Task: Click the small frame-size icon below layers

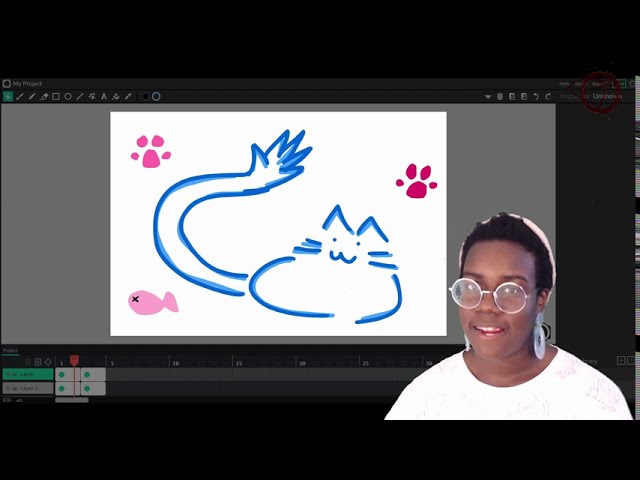Action: coord(7,400)
